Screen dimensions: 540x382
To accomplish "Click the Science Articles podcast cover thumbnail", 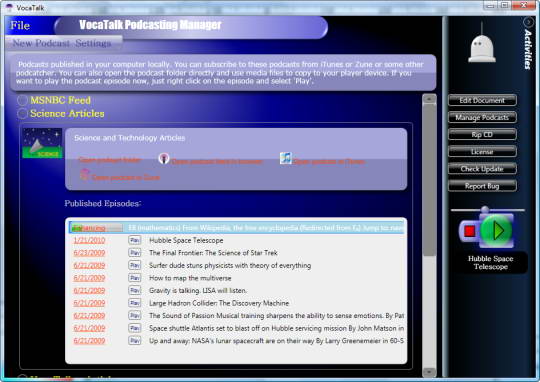I will coord(42,143).
